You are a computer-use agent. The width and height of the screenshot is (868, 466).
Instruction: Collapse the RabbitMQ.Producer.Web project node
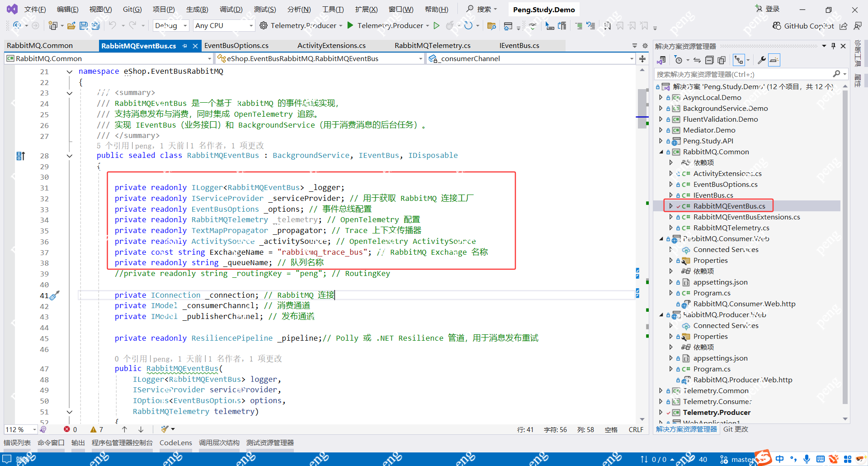pyautogui.click(x=661, y=315)
